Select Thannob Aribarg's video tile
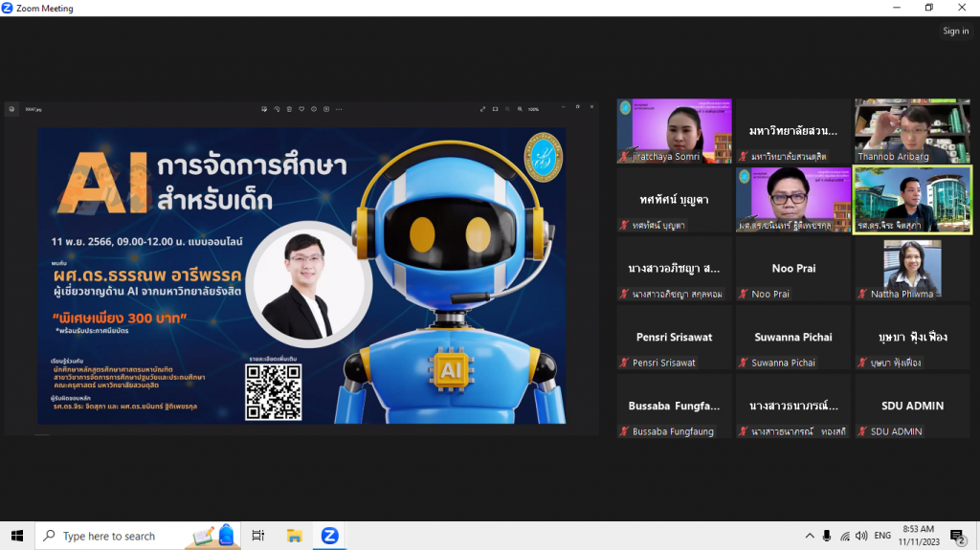Image resolution: width=980 pixels, height=550 pixels. click(x=912, y=131)
